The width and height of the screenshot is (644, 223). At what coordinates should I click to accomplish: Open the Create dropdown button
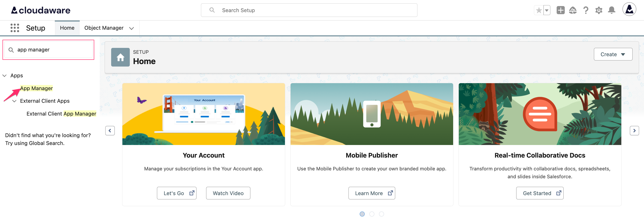tap(613, 54)
